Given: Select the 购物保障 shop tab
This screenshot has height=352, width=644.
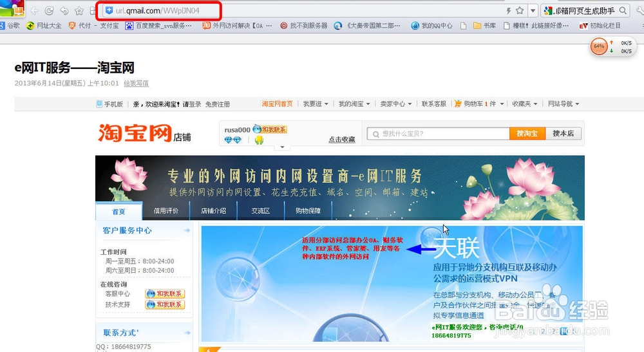Looking at the screenshot, I should click(308, 211).
